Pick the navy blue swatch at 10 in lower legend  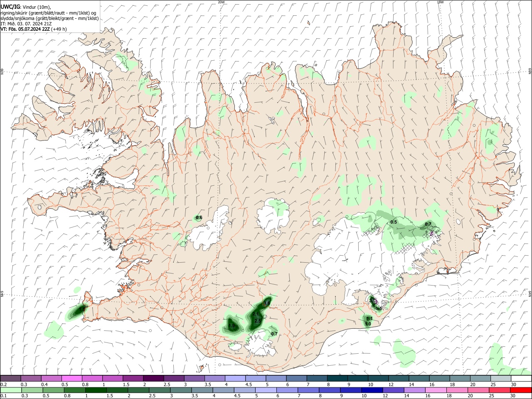tap(371, 390)
